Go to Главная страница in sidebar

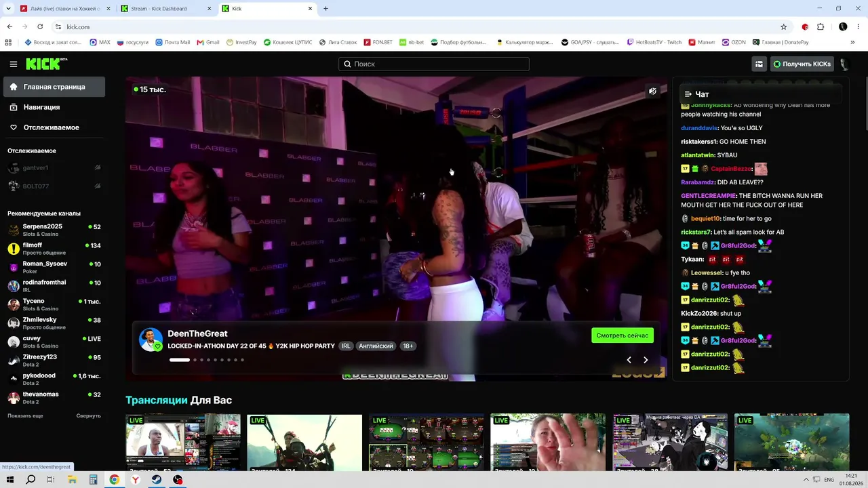coord(54,87)
